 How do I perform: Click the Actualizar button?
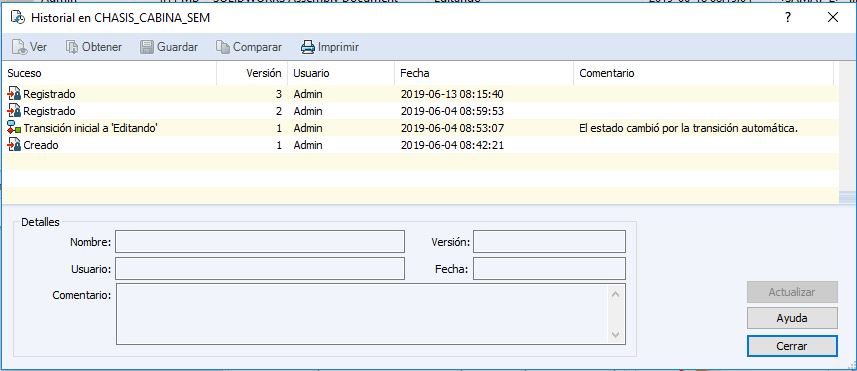coord(792,292)
